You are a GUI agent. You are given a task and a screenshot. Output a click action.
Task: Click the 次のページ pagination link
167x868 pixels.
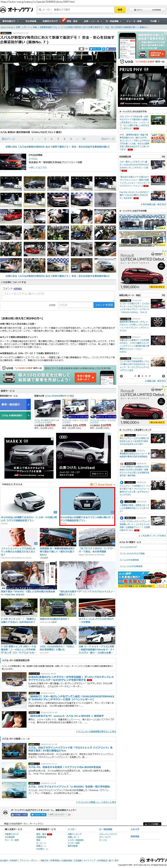tap(108, 139)
